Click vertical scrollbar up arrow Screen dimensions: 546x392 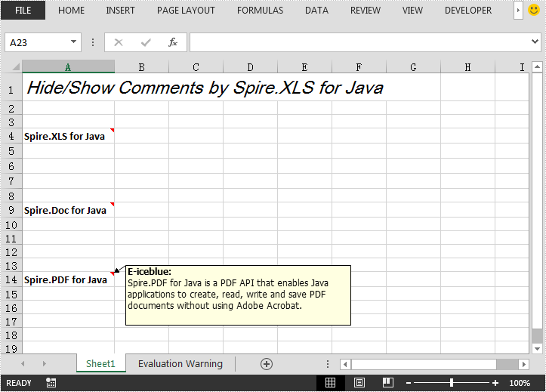coord(537,66)
